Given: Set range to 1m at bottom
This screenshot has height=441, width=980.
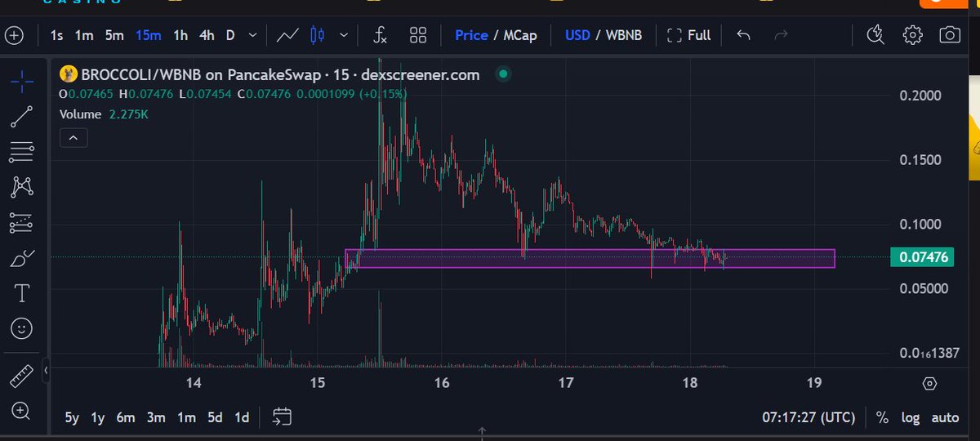Looking at the screenshot, I should point(186,418).
